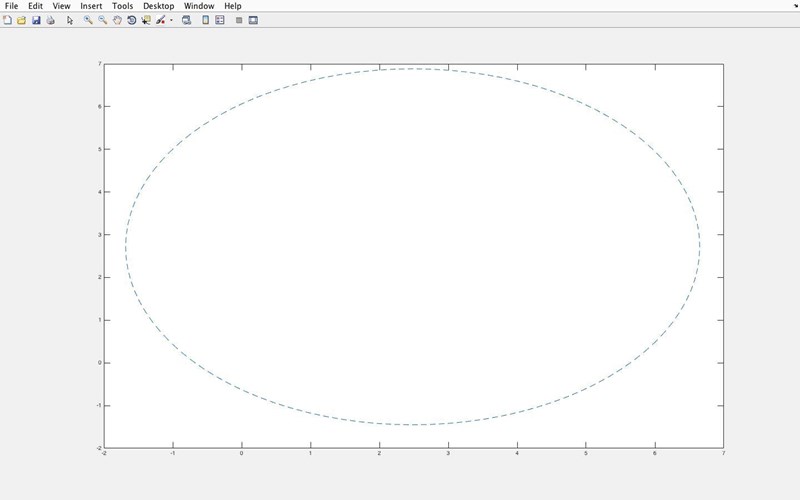Screen dimensions: 800x500
Task: Click the Link Plot icon
Action: (x=186, y=20)
